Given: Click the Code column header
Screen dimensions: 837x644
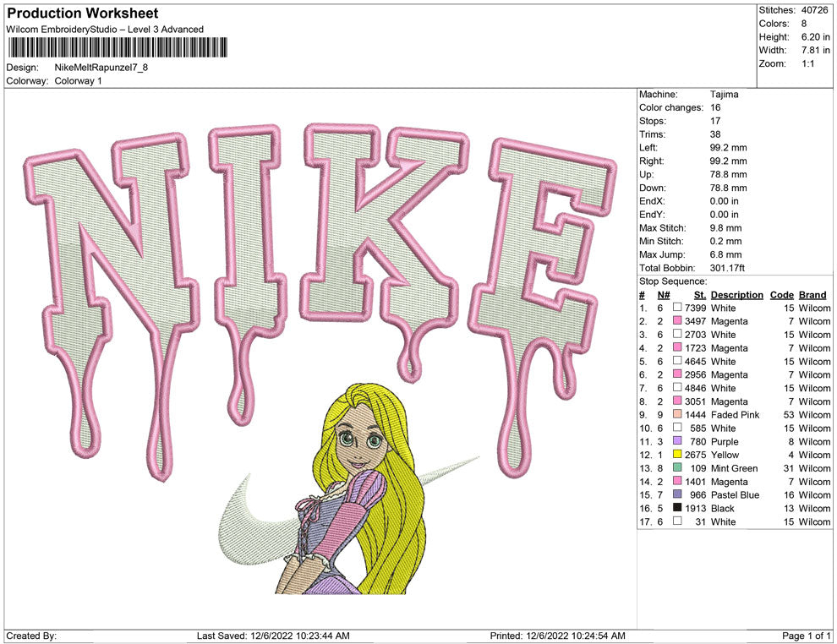Looking at the screenshot, I should tap(781, 295).
